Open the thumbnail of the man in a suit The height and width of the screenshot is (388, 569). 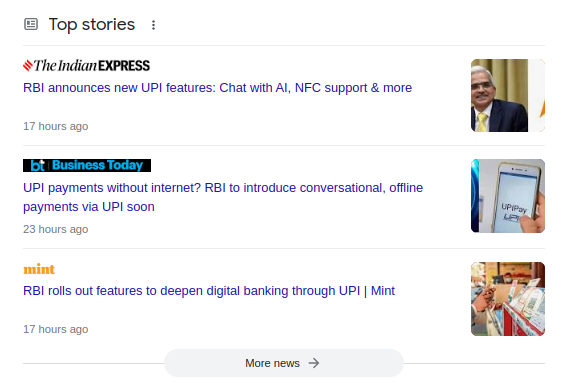508,95
